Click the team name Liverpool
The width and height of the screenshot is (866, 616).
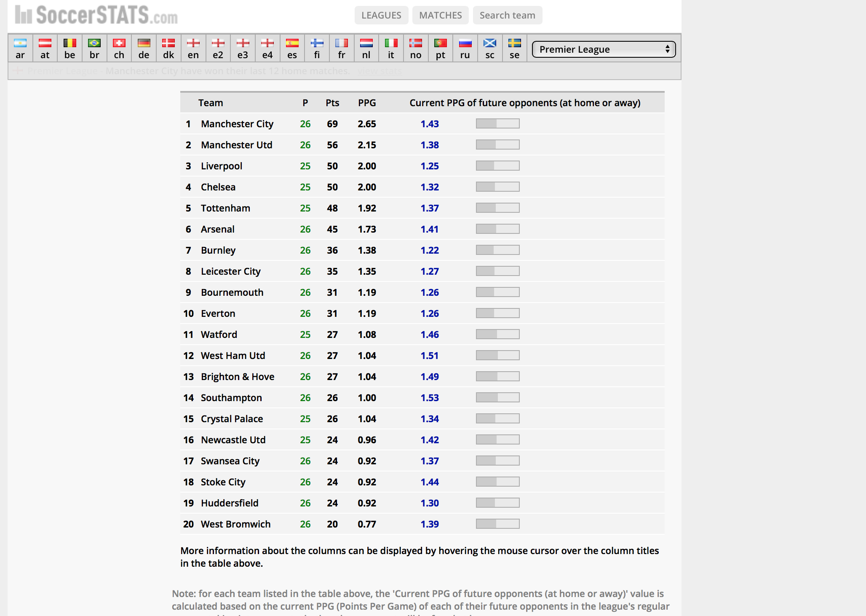pos(222,166)
